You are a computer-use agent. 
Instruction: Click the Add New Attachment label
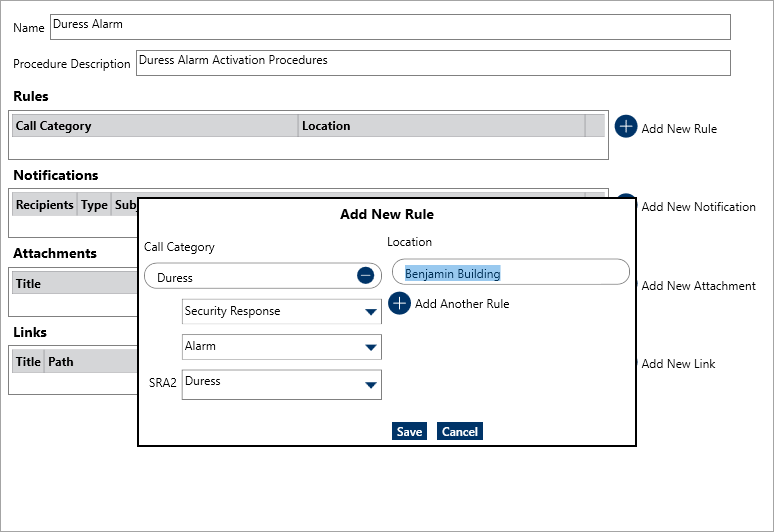698,286
